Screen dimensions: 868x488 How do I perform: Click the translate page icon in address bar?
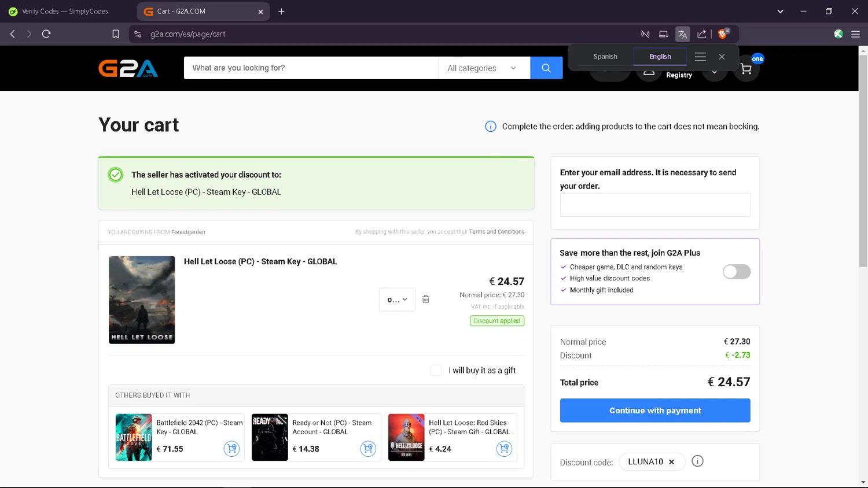point(682,34)
